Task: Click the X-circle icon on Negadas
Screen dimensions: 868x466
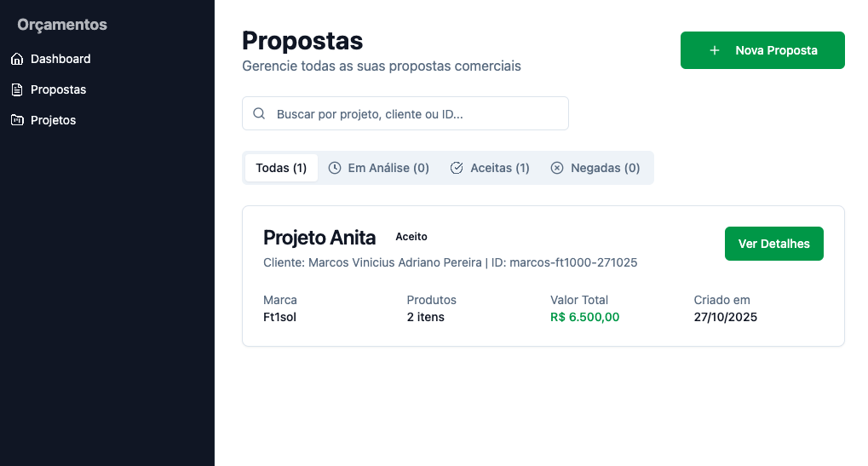Action: [x=557, y=169]
